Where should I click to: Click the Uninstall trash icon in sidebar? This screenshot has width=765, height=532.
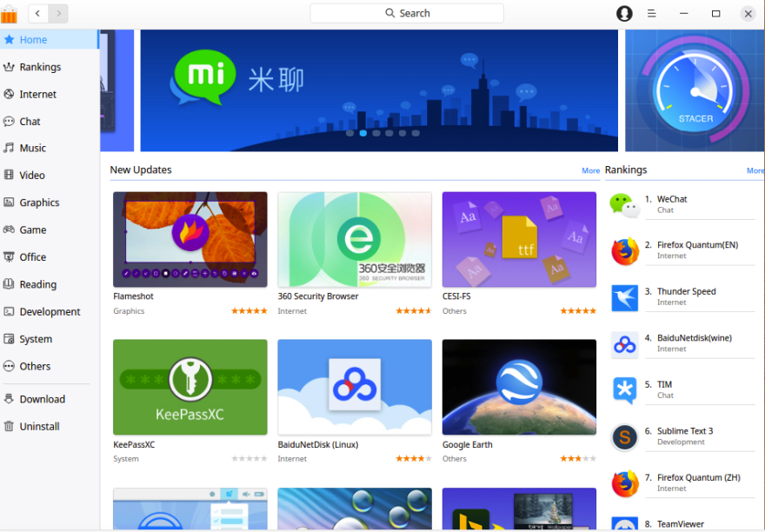pos(9,426)
